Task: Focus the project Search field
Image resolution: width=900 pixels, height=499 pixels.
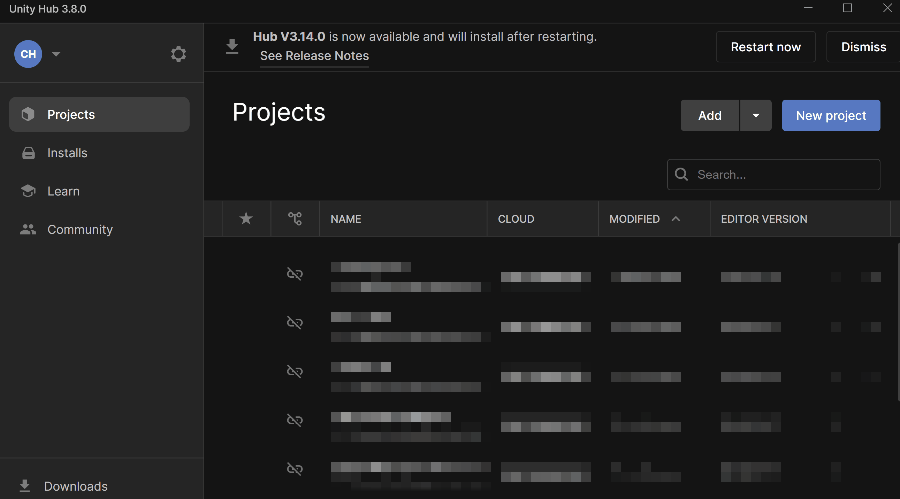Action: (780, 174)
